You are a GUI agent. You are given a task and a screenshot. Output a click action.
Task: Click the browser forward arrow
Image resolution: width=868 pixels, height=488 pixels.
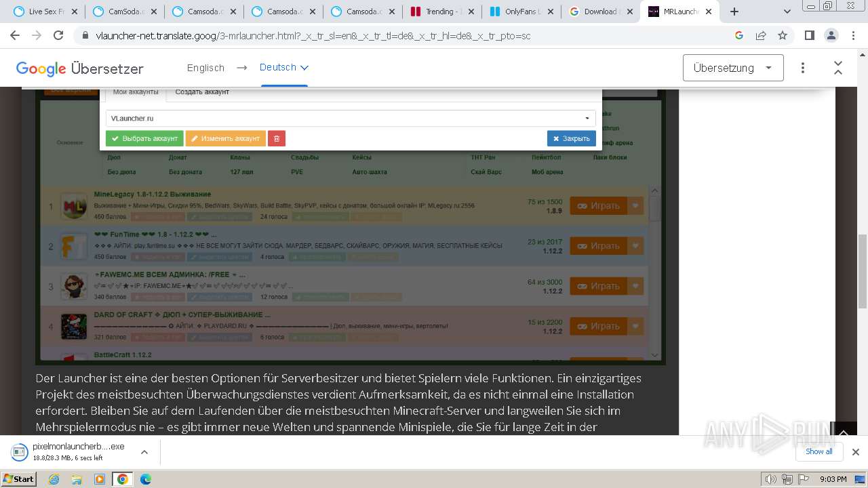37,36
